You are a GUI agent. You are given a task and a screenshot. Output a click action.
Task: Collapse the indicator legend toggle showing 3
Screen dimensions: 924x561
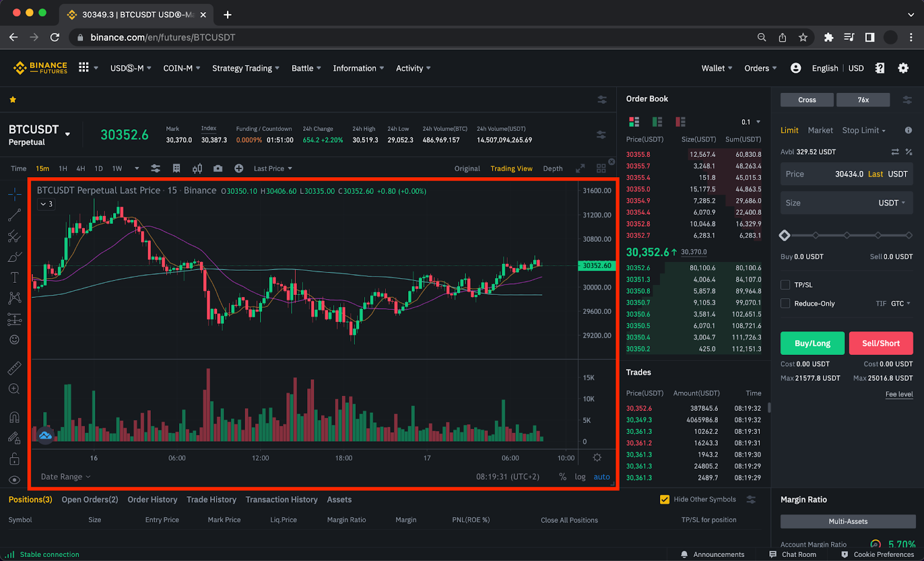(46, 204)
